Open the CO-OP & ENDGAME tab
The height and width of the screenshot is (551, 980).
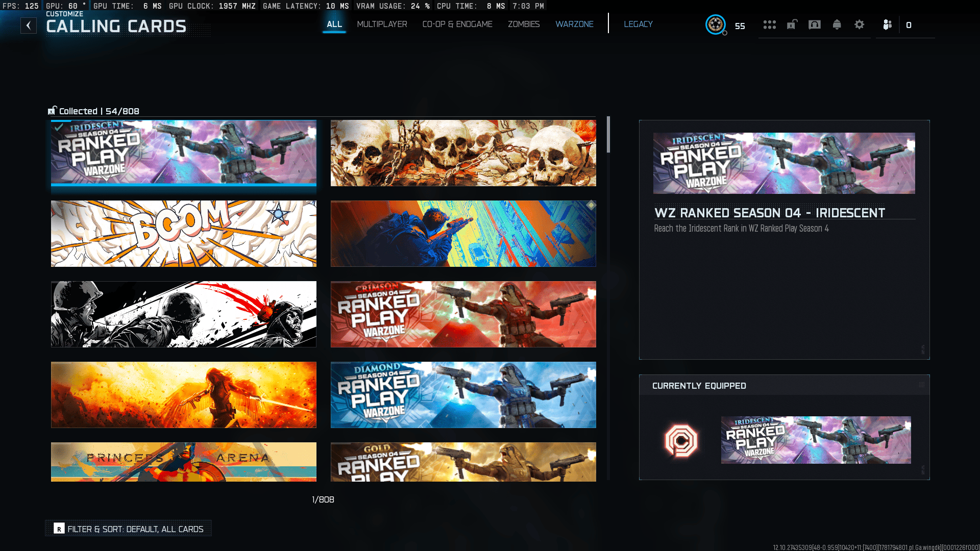[x=457, y=24]
